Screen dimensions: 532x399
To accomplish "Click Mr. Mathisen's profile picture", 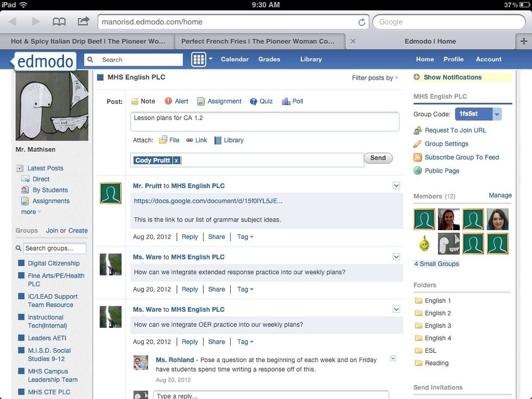I will point(52,105).
